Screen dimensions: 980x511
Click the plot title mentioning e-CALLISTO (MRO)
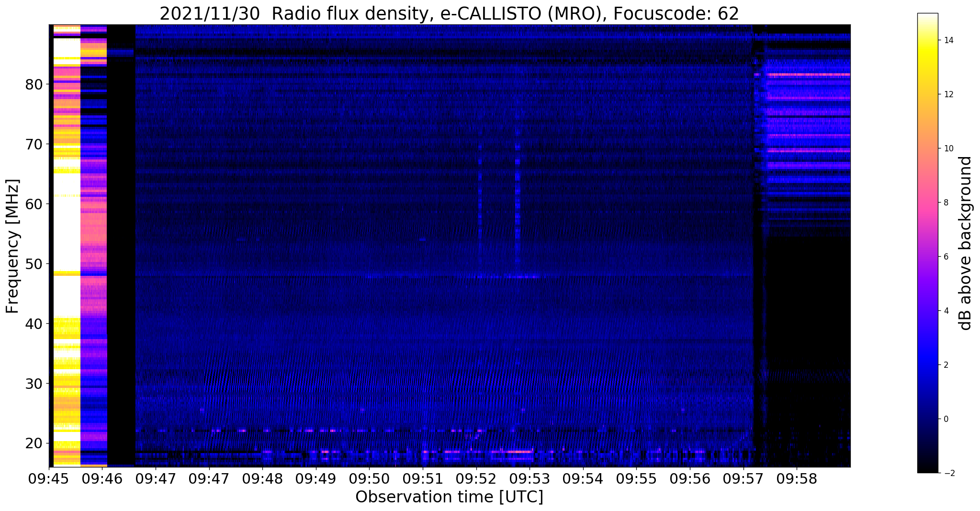(x=449, y=13)
